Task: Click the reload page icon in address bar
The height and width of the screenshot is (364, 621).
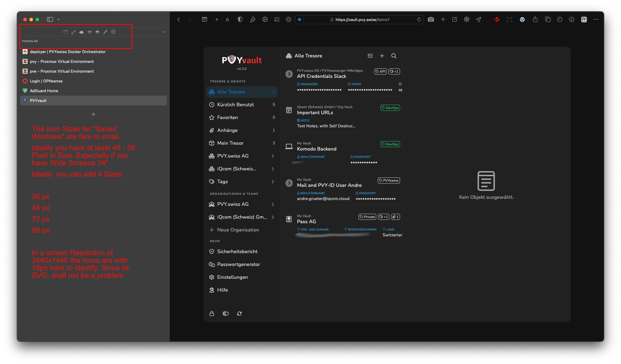Action: click(x=419, y=20)
